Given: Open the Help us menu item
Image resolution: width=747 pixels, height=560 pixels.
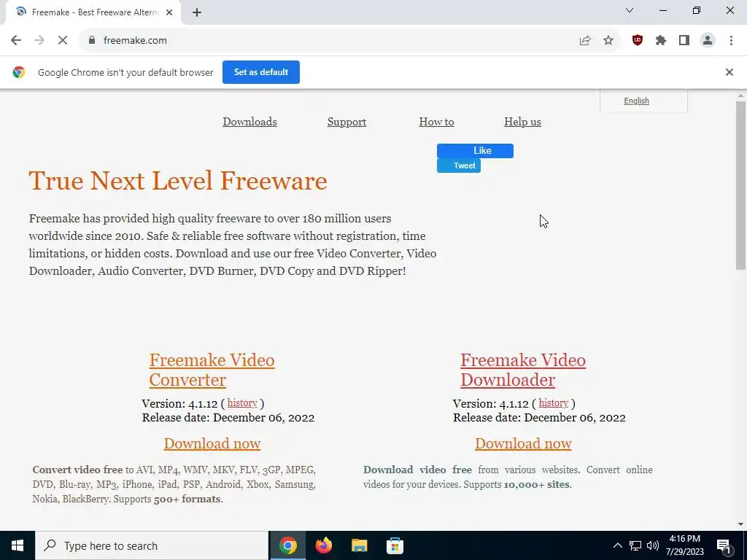Looking at the screenshot, I should [522, 122].
